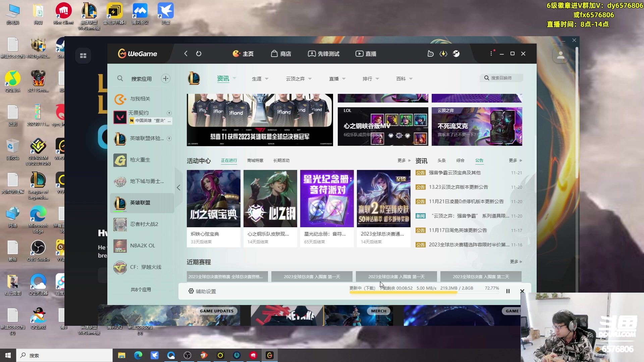Open the 2023全球总决赛通行证 card
This screenshot has width=644, height=362.
pyautogui.click(x=384, y=208)
